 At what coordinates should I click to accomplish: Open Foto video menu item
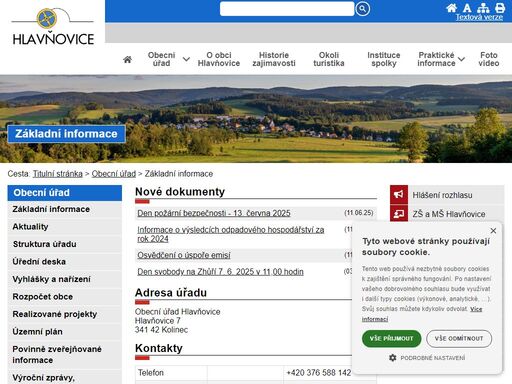489,59
